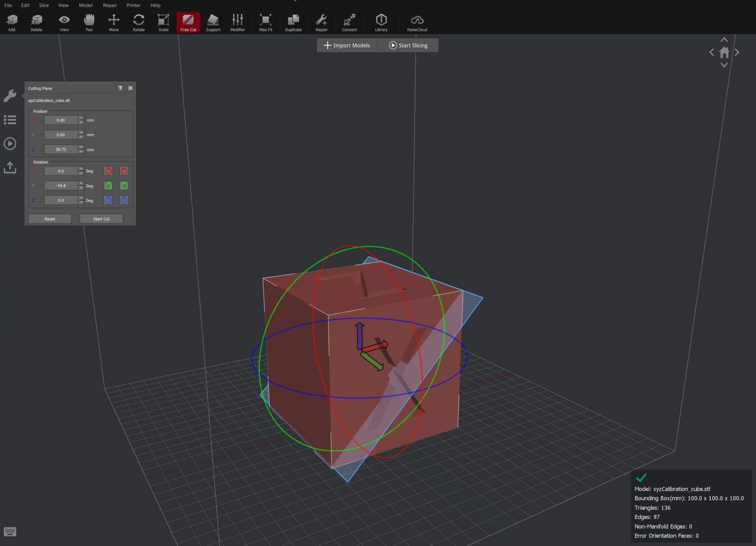
Task: Open the Modifier tool
Action: click(237, 22)
